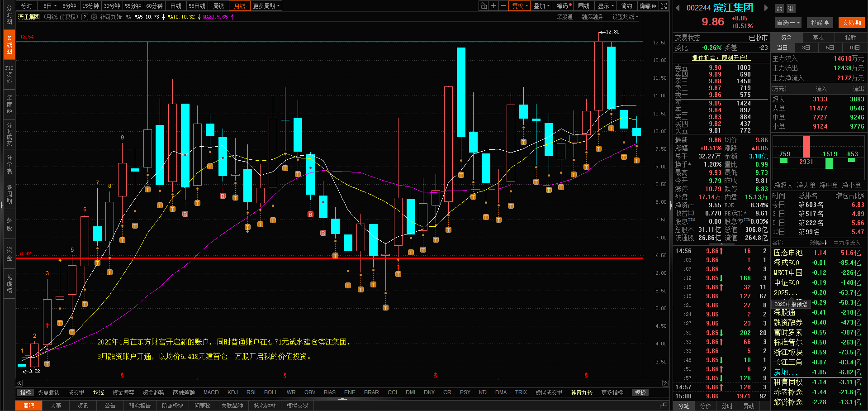Go to next stock arrow
The width and height of the screenshot is (868, 411).
coord(766,8)
